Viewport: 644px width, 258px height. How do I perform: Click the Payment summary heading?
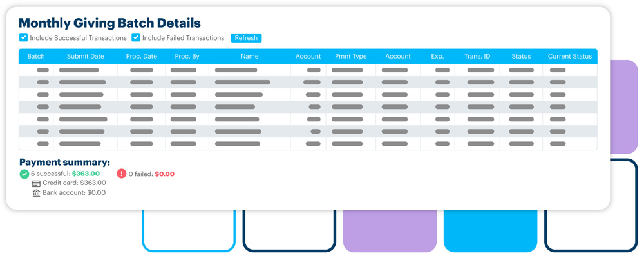pos(64,162)
